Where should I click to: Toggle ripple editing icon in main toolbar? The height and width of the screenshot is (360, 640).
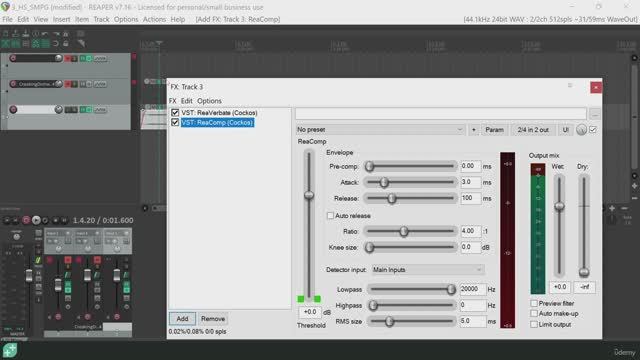25,43
